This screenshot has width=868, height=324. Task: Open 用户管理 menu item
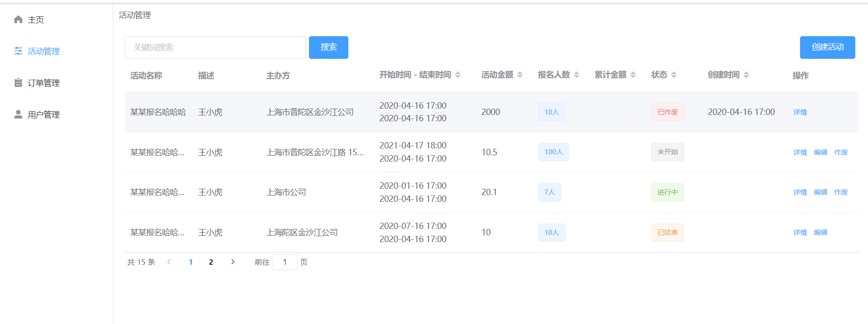click(x=56, y=114)
